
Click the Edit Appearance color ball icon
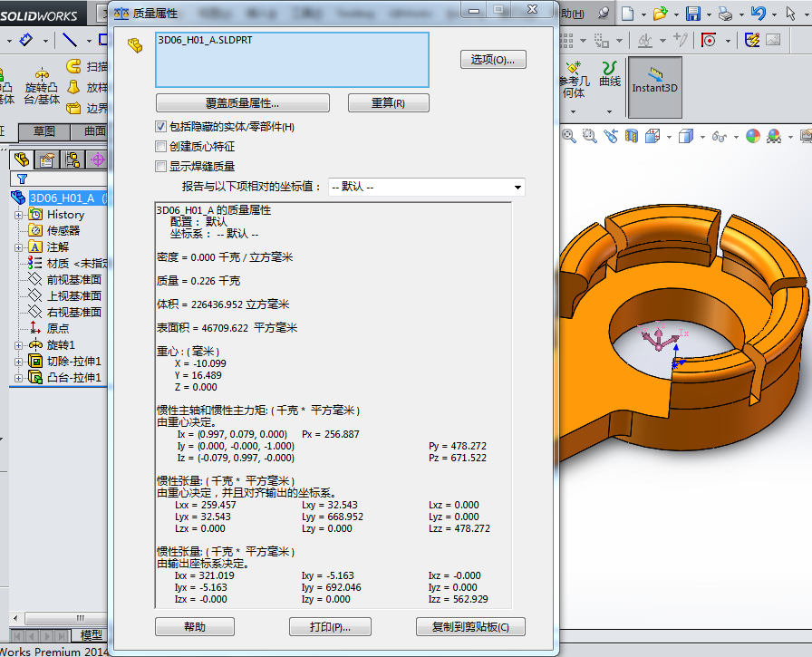click(x=753, y=136)
